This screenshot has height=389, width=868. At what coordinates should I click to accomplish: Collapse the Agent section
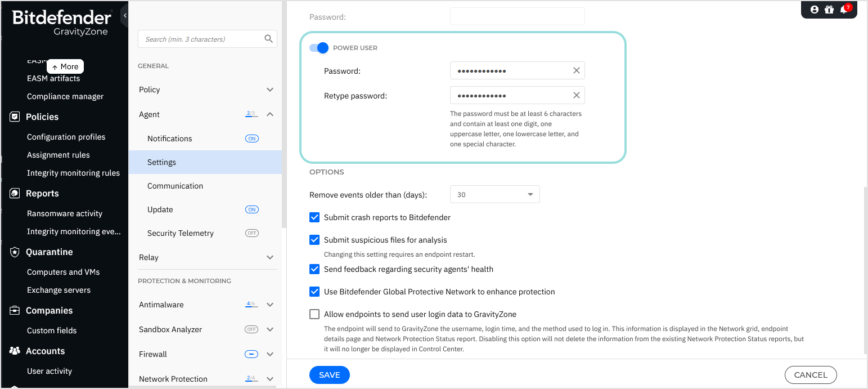coord(269,114)
